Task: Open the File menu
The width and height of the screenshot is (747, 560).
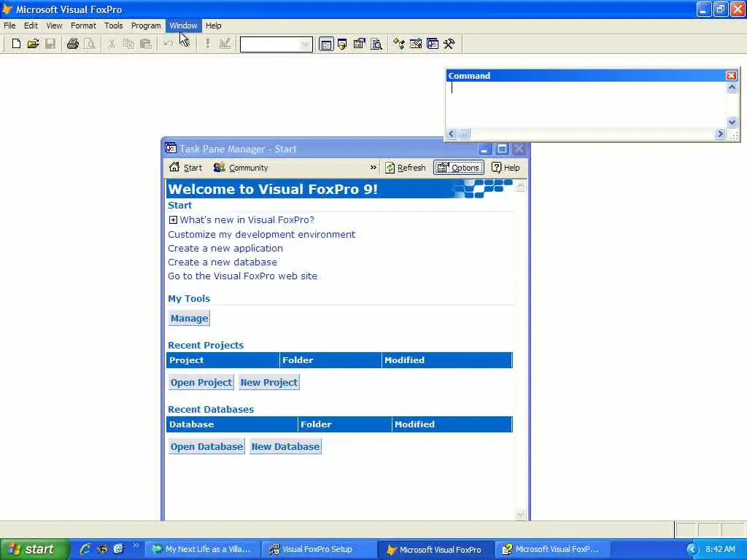Action: tap(9, 26)
